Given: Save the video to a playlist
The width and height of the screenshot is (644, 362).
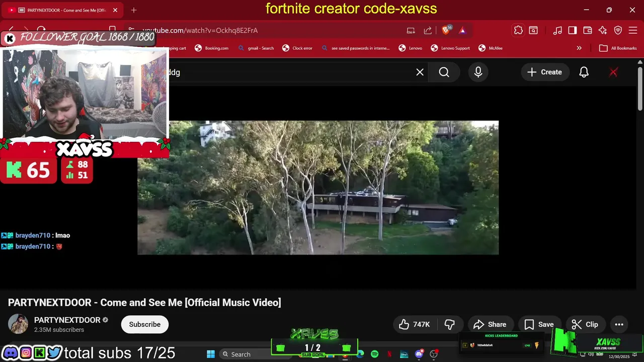Looking at the screenshot, I should point(539,324).
